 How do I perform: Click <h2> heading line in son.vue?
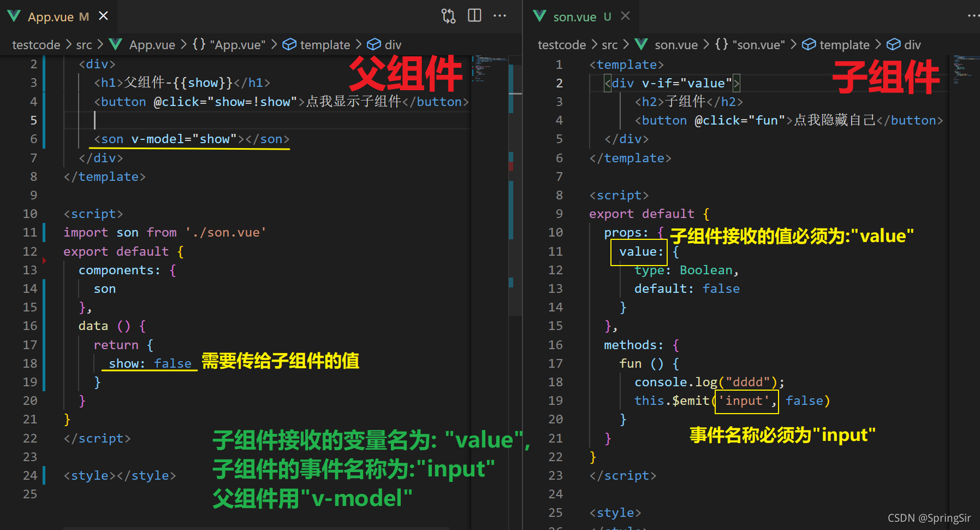click(689, 102)
